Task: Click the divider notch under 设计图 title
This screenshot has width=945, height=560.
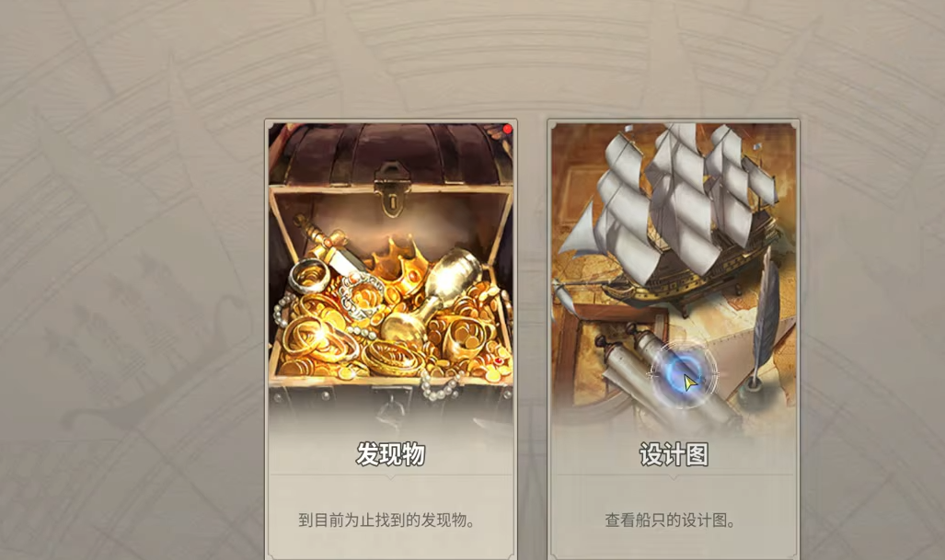Action: tap(674, 477)
